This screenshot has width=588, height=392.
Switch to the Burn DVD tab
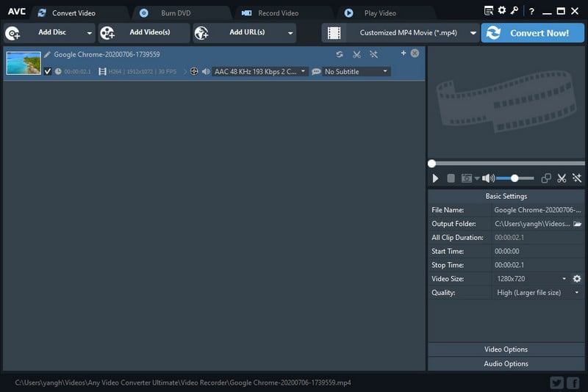tap(176, 12)
